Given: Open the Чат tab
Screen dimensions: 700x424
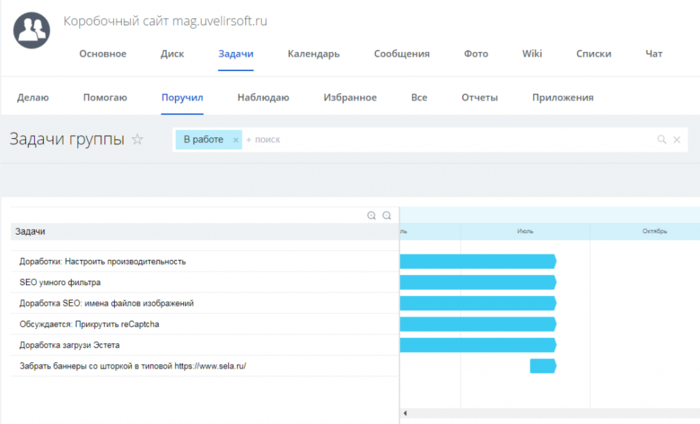Looking at the screenshot, I should 654,54.
